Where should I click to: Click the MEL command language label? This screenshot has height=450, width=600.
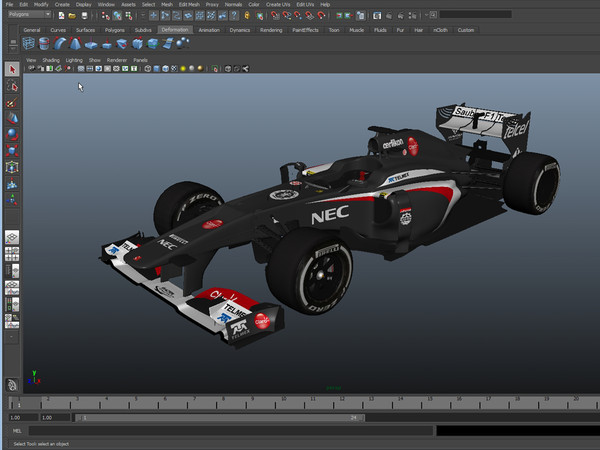coord(17,431)
